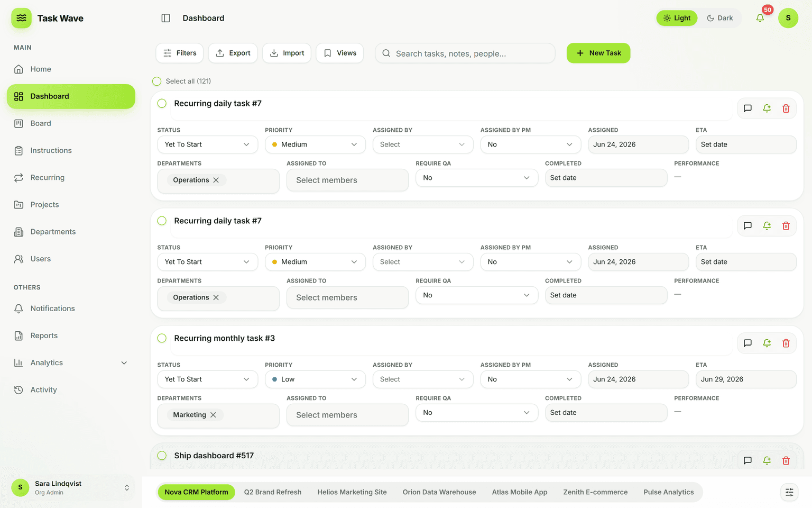Select second Recurring daily task #7 checkbox
812x508 pixels.
(x=162, y=221)
